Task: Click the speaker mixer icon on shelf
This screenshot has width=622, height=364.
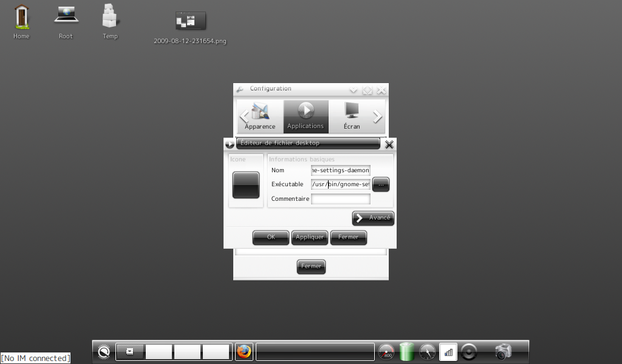Action: click(469, 352)
